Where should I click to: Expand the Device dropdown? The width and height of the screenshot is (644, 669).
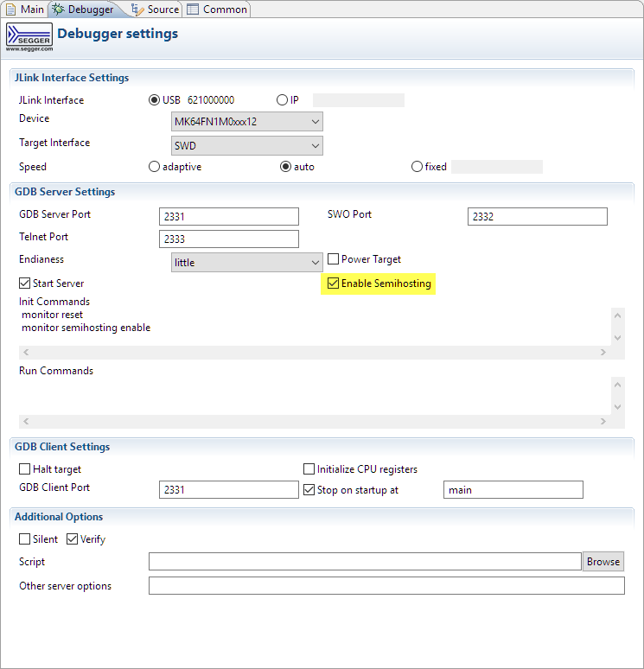247,122
